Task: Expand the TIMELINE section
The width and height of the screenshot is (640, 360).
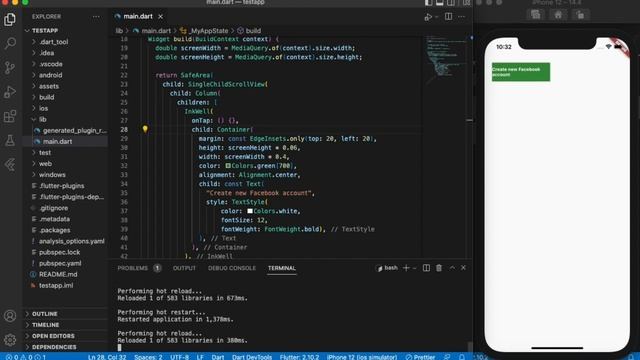Action: point(46,325)
